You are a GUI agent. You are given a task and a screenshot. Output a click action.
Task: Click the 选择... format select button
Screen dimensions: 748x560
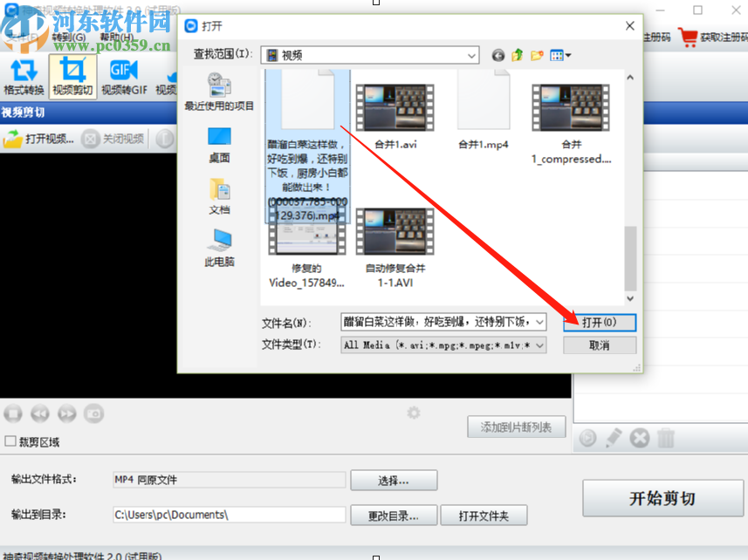coord(394,481)
